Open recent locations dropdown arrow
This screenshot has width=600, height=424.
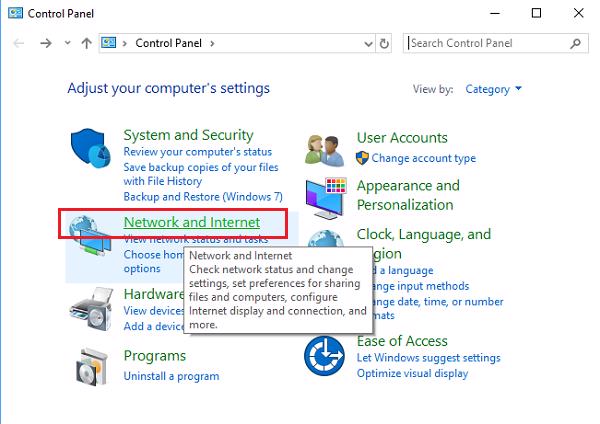(x=67, y=44)
